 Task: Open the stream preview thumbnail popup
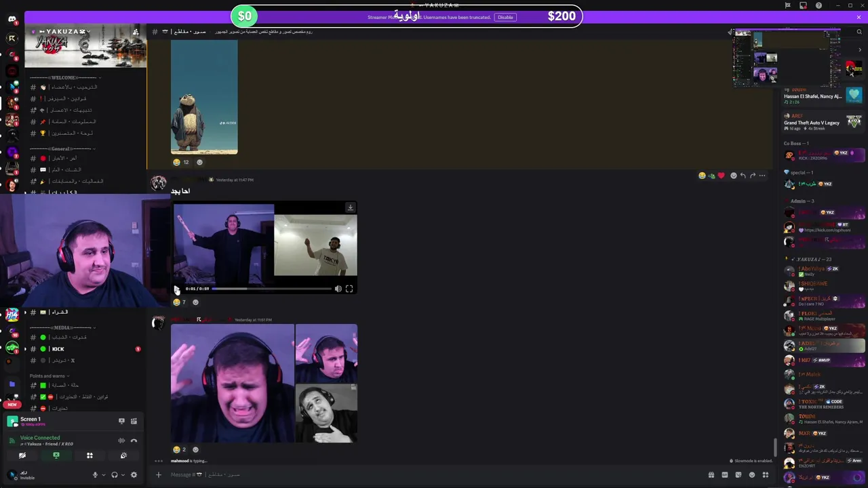point(787,58)
